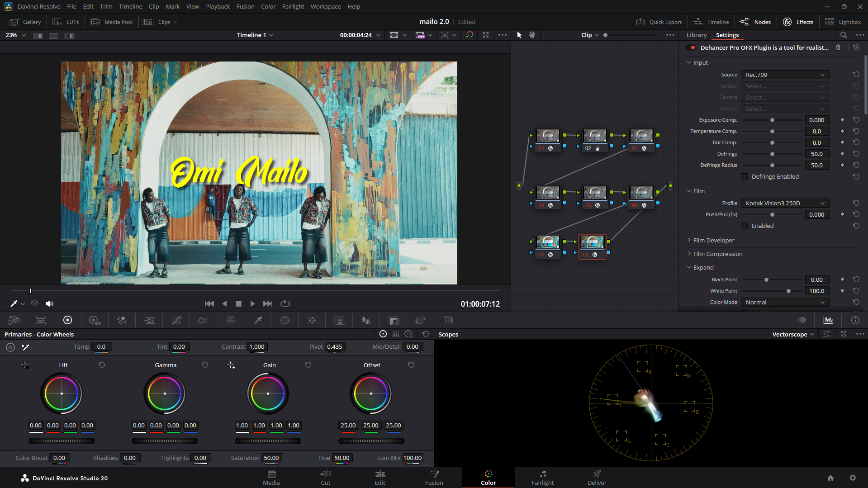Screen dimensions: 868x488
Task: Open the Film Profile dropdown
Action: click(784, 203)
